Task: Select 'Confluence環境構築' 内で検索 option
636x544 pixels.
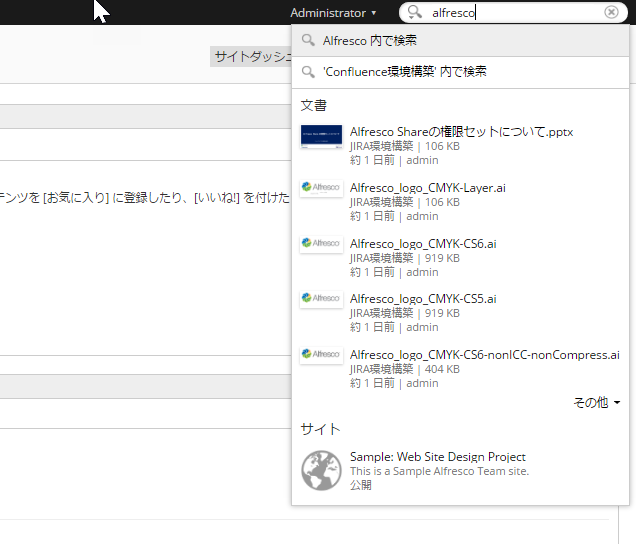Action: point(460,72)
